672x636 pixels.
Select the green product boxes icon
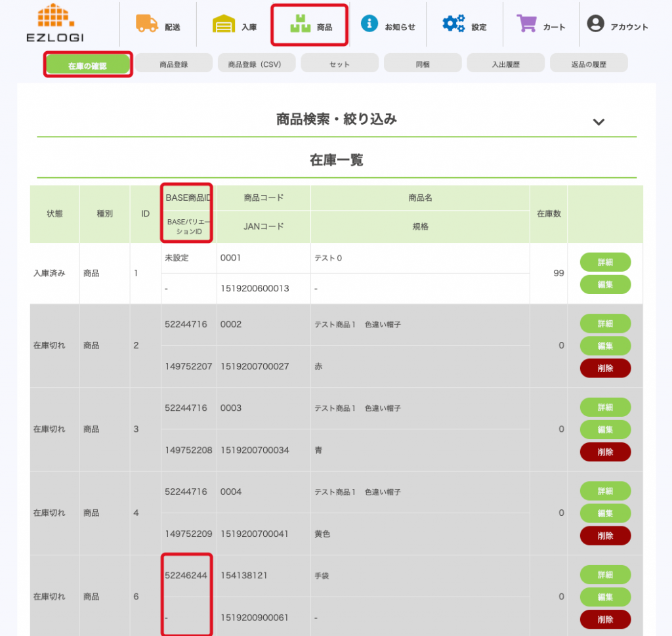click(300, 24)
